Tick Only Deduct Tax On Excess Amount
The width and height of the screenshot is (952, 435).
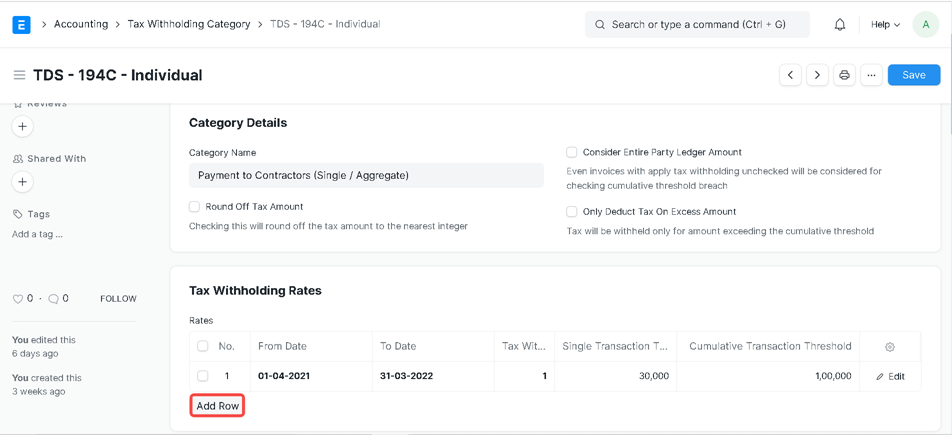[572, 212]
